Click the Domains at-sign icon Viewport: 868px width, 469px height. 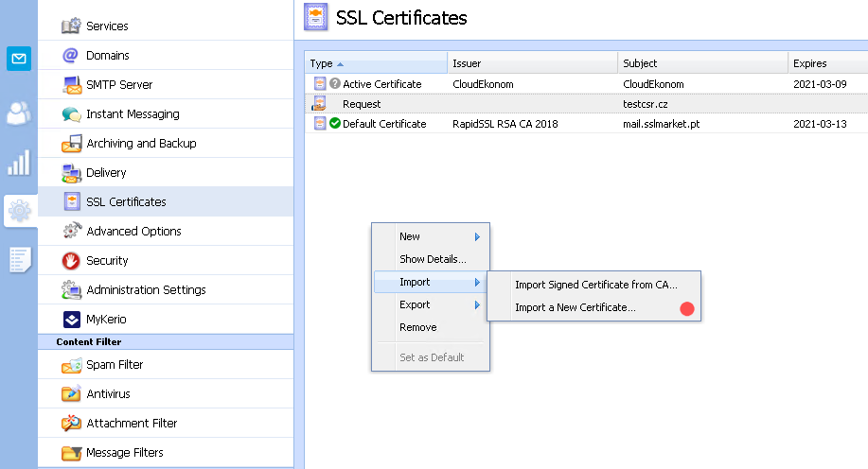(x=71, y=55)
